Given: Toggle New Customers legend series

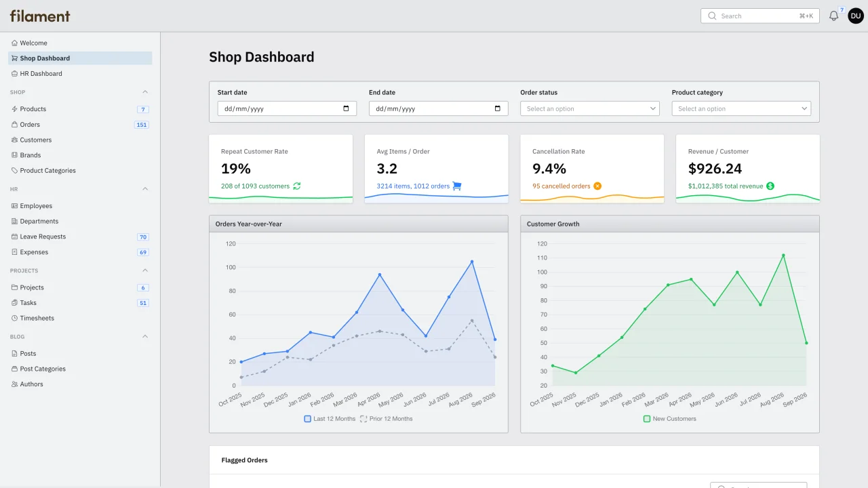Looking at the screenshot, I should 670,419.
